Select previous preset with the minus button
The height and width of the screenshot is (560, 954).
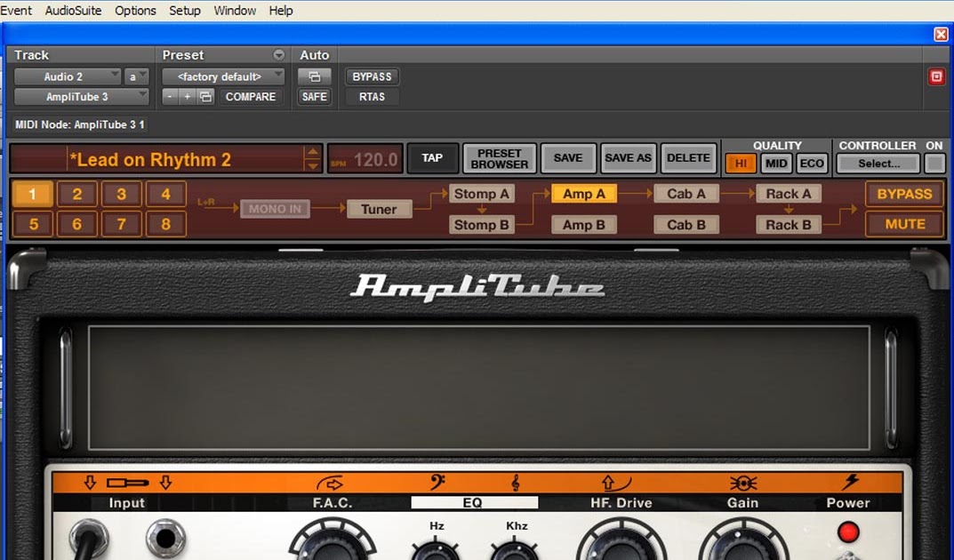171,97
